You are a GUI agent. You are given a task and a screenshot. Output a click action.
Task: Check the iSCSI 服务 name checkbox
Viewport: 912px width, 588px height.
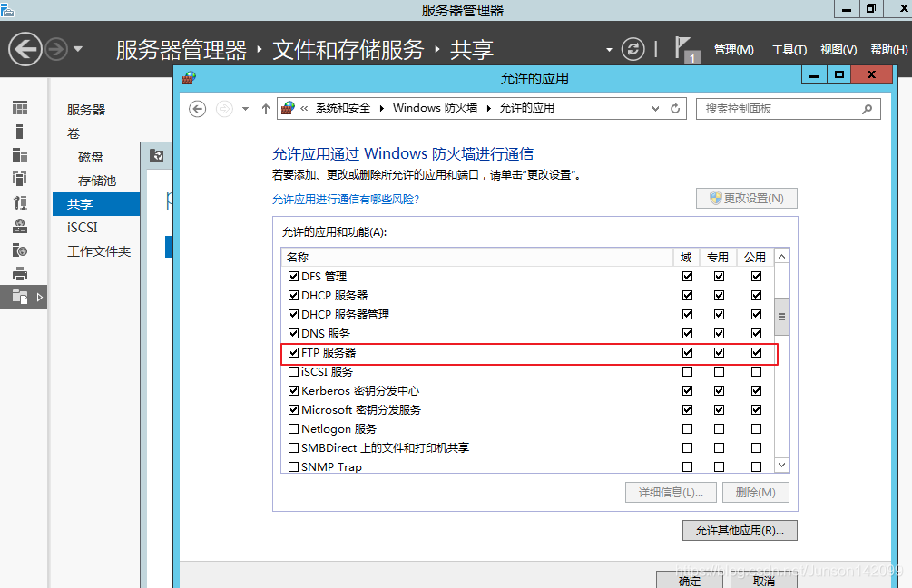294,372
